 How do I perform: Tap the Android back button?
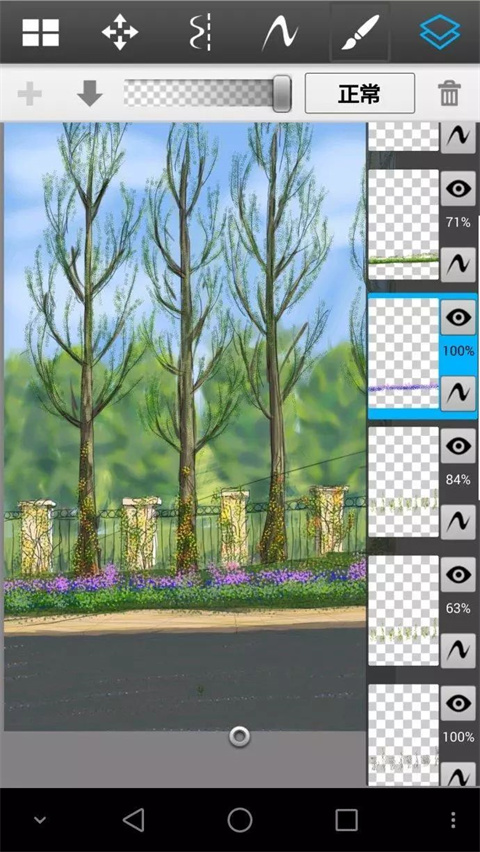pos(133,819)
